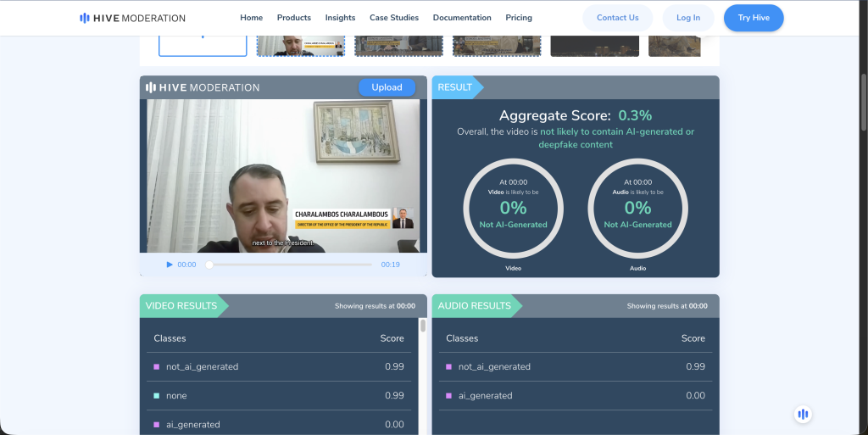Click the Upload button above the video
Image resolution: width=868 pixels, height=435 pixels.
(x=387, y=87)
